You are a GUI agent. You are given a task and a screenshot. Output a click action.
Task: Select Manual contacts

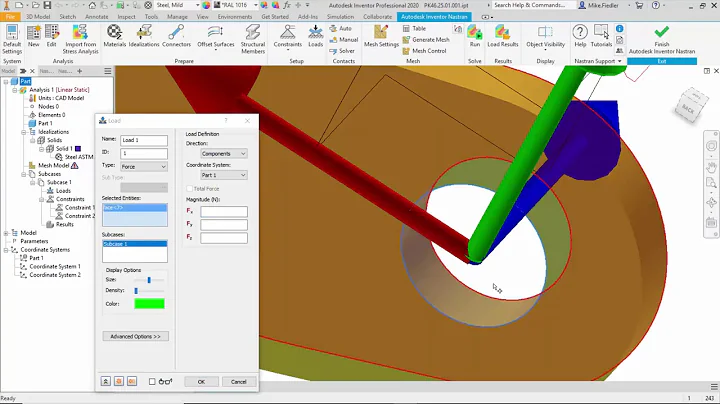click(x=344, y=39)
